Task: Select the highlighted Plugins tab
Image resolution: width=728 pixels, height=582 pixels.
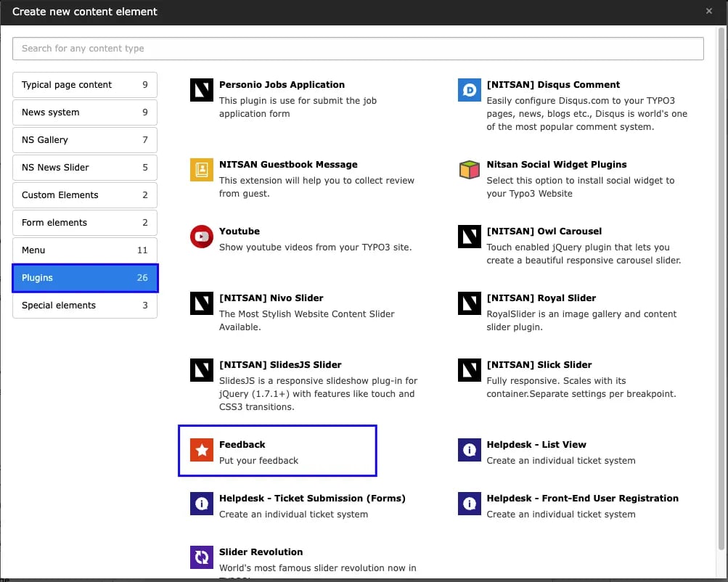Action: pos(85,278)
